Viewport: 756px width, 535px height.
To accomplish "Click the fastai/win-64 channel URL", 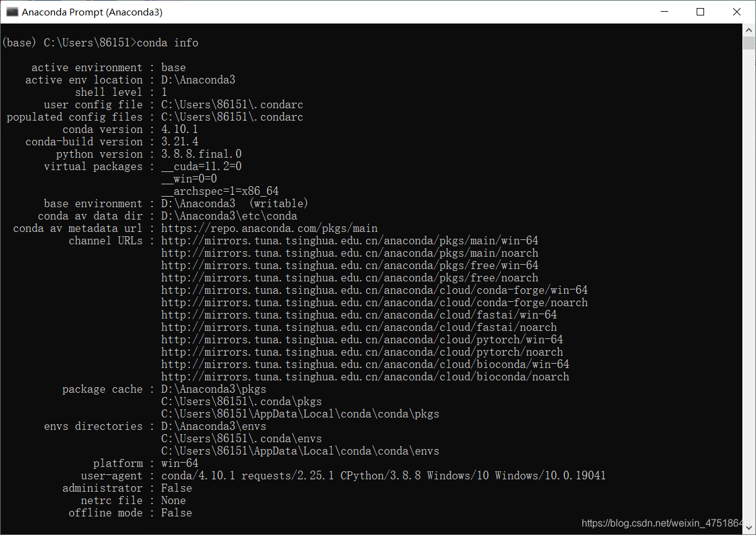I will 359,315.
